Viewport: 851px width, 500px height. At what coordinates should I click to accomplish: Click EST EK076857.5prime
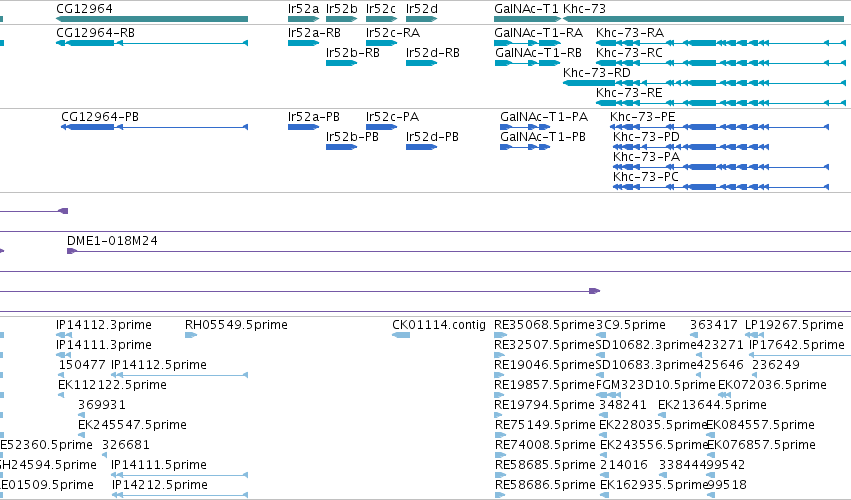[761, 445]
